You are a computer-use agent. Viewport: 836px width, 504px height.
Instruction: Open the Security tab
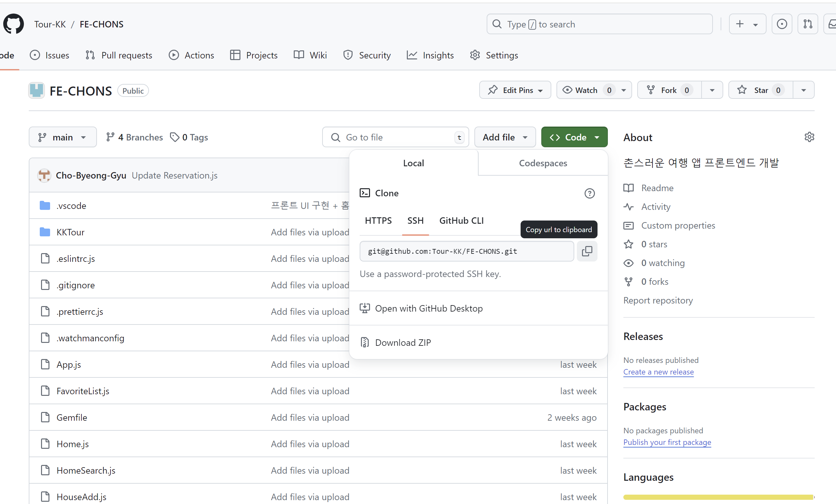(x=367, y=55)
